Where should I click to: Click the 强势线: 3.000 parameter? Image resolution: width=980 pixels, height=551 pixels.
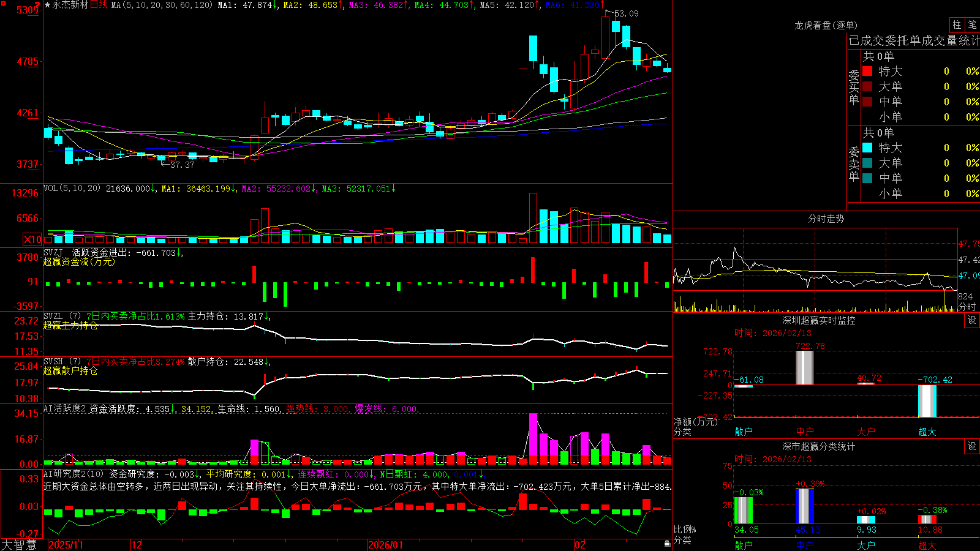[x=318, y=409]
